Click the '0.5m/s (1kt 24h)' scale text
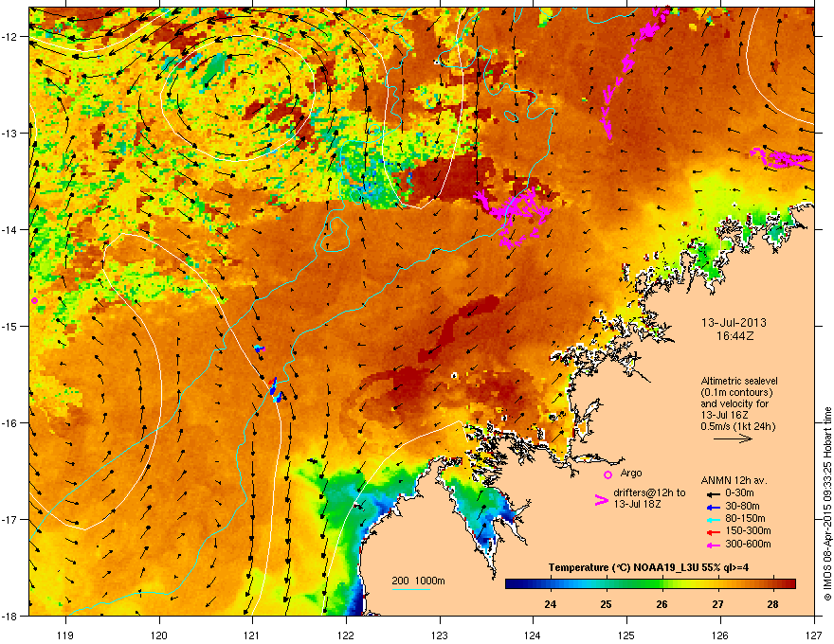Image resolution: width=834 pixels, height=644 pixels. point(737,426)
